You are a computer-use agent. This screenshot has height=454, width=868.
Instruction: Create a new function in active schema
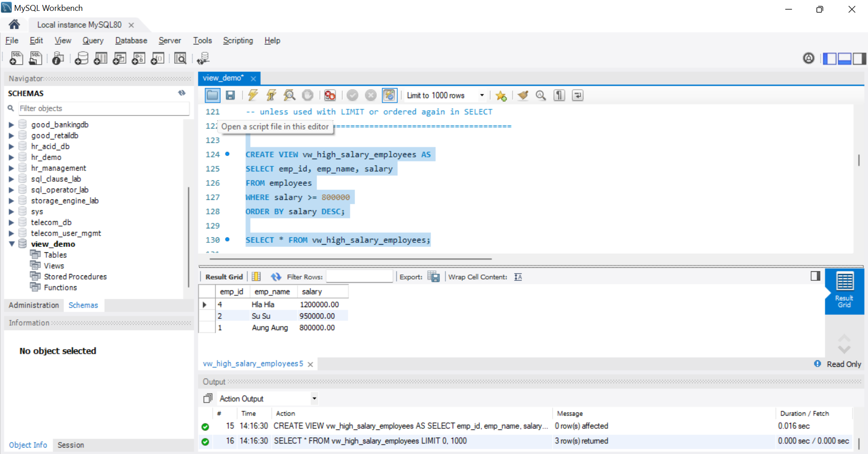(x=157, y=58)
